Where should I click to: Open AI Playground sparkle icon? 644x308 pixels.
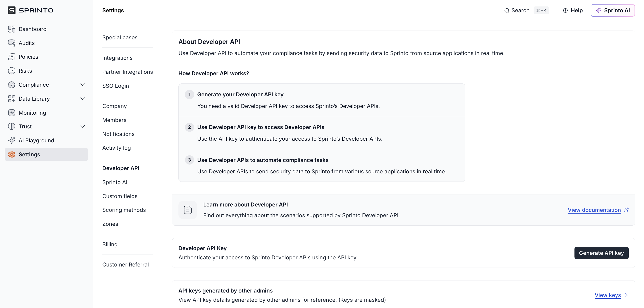click(11, 140)
